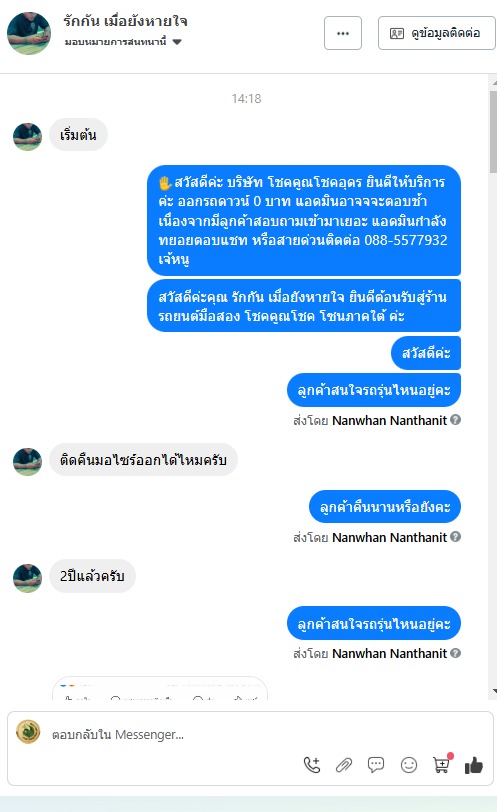Send a thumbs up like
The height and width of the screenshot is (812, 497).
(x=474, y=765)
